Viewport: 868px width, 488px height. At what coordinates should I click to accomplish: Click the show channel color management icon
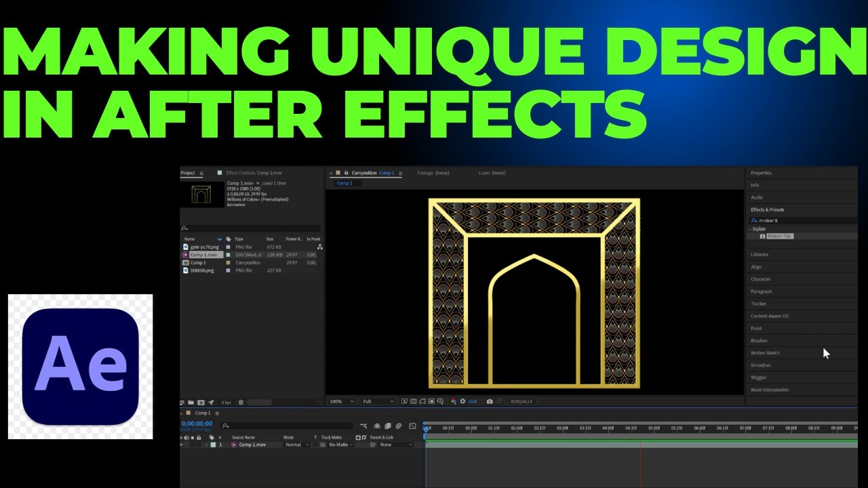pos(453,401)
